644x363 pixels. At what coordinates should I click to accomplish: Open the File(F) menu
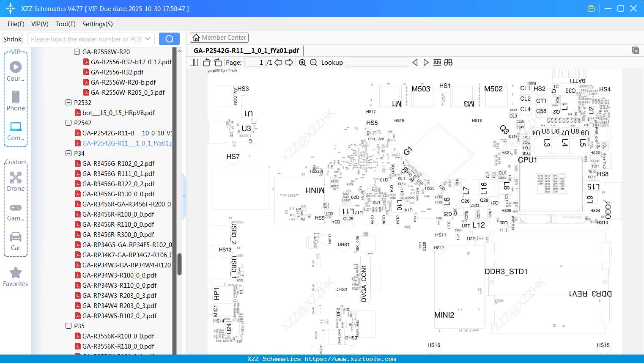click(16, 24)
